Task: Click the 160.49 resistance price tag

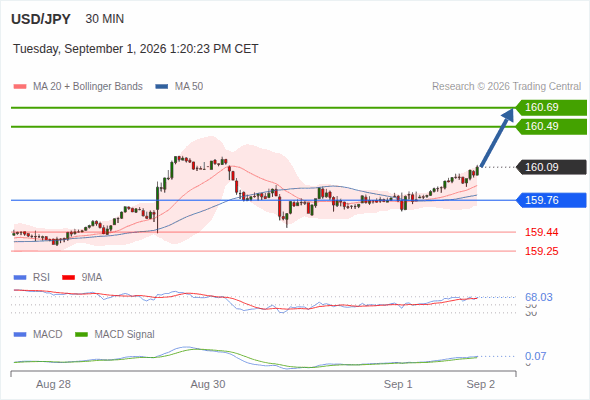Action: click(551, 126)
